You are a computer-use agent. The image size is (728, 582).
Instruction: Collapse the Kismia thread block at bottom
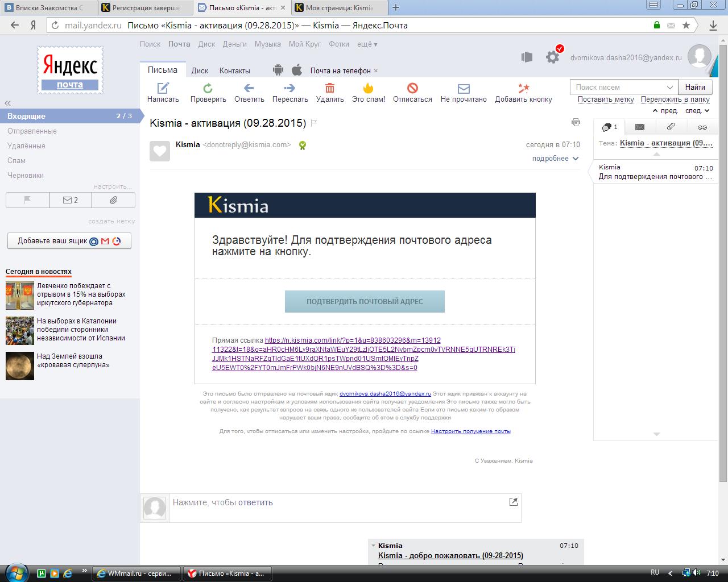[373, 546]
